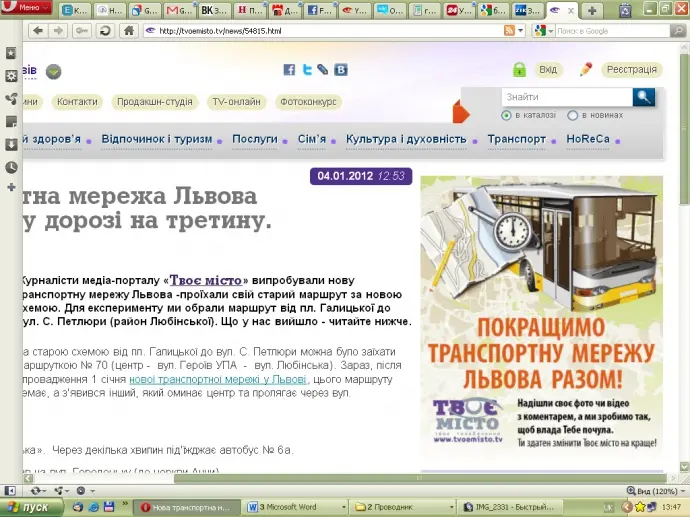
Task: Open the closed tabs trash icon
Action: [x=625, y=11]
